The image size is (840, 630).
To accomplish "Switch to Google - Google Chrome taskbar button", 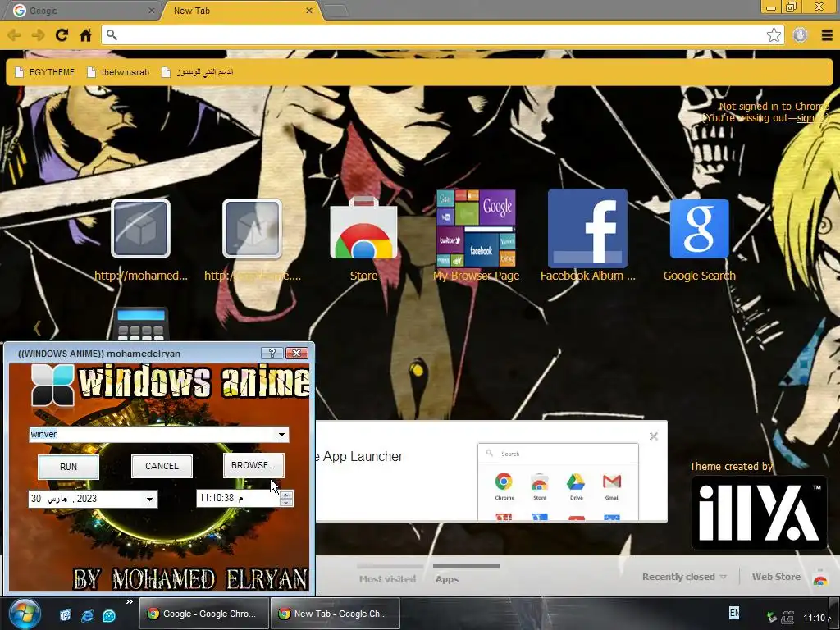I will pyautogui.click(x=204, y=614).
